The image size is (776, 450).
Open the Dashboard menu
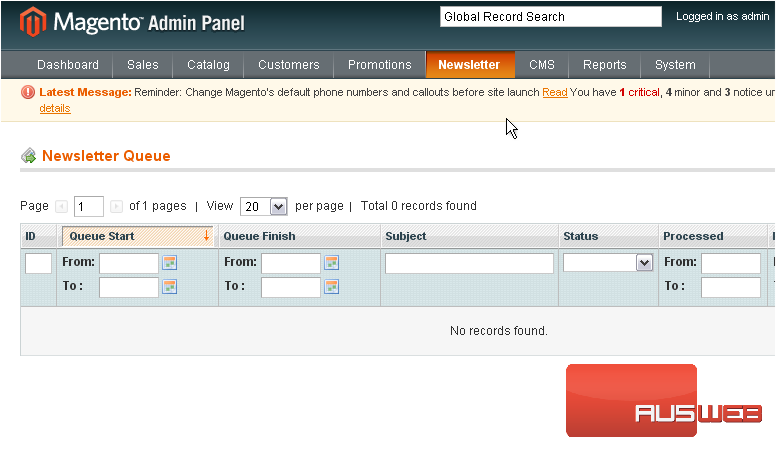pyautogui.click(x=68, y=65)
